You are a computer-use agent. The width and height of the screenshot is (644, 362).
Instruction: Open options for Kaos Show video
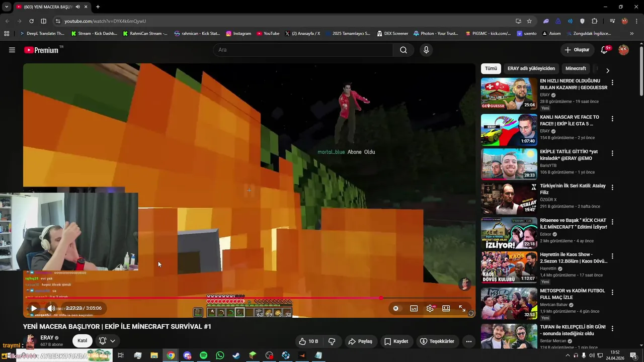(x=612, y=256)
